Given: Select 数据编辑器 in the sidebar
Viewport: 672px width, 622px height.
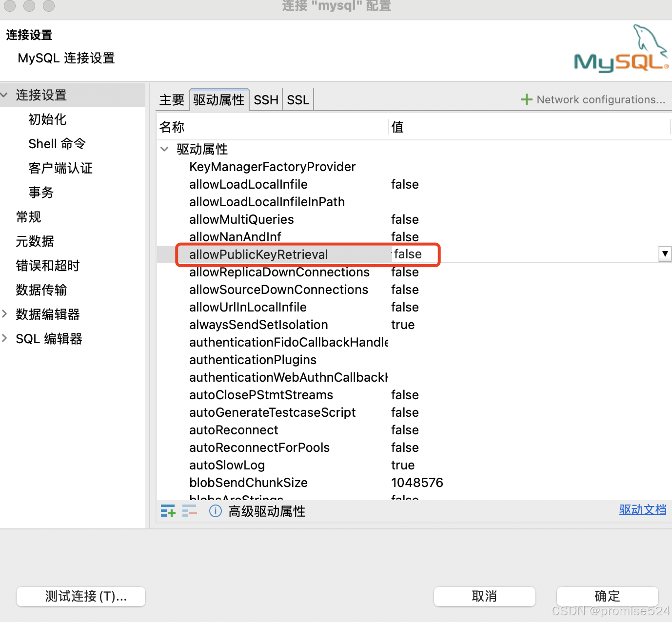Looking at the screenshot, I should [x=47, y=314].
